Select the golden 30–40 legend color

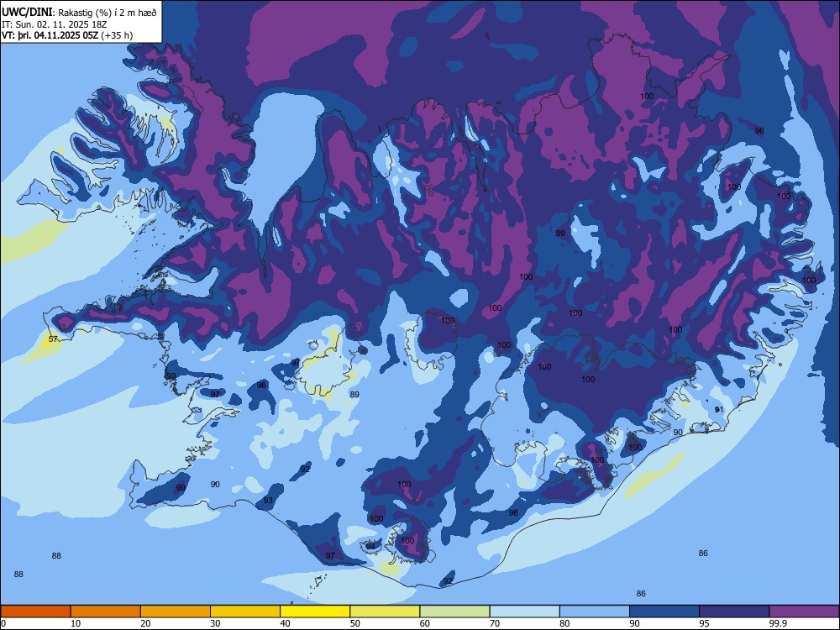point(245,612)
